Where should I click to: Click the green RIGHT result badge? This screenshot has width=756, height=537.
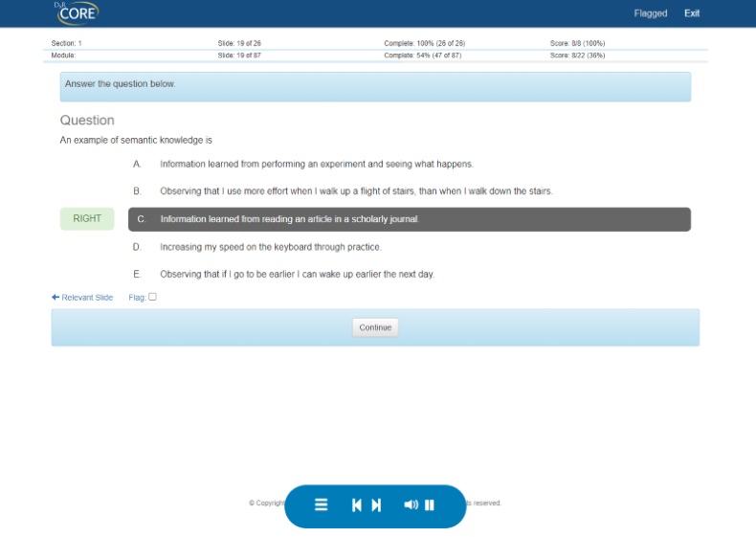[x=87, y=219]
